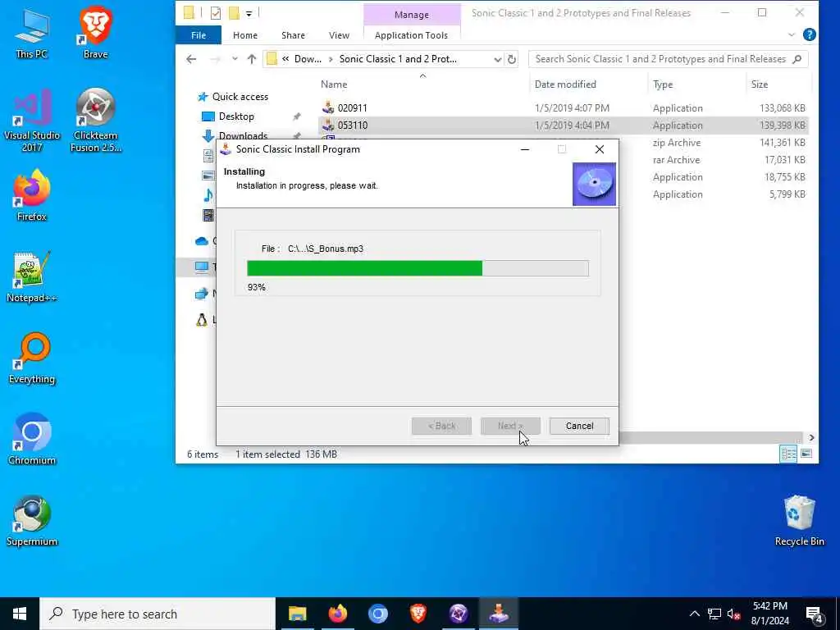Viewport: 840px width, 630px height.
Task: Click the purple Supermium taskbar icon
Action: click(x=458, y=614)
